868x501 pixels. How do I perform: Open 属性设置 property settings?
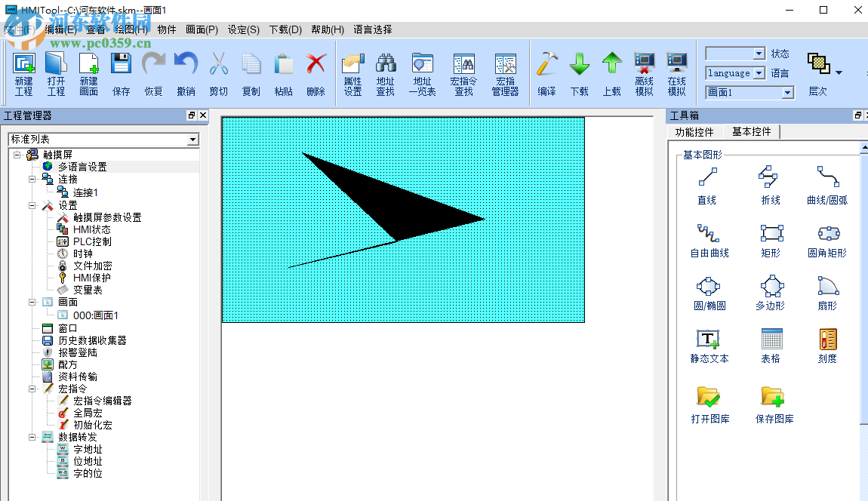click(352, 74)
